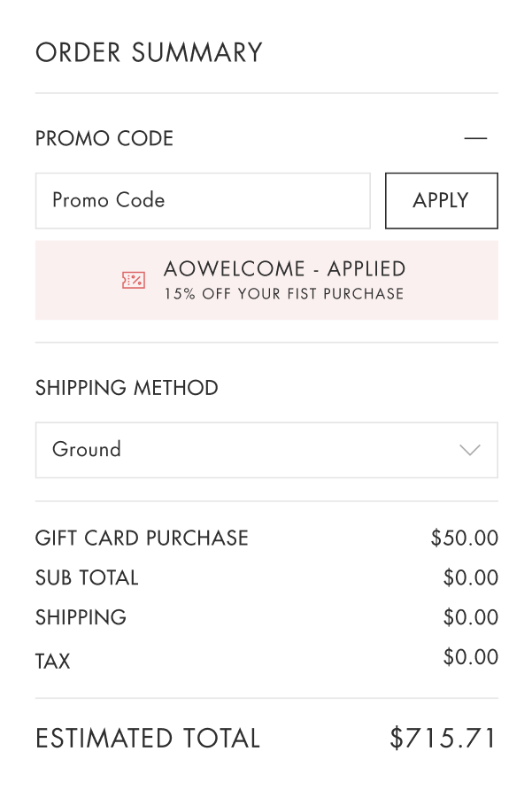The width and height of the screenshot is (532, 790).
Task: Click the ESTIMATED TOTAL label
Action: pos(148,739)
